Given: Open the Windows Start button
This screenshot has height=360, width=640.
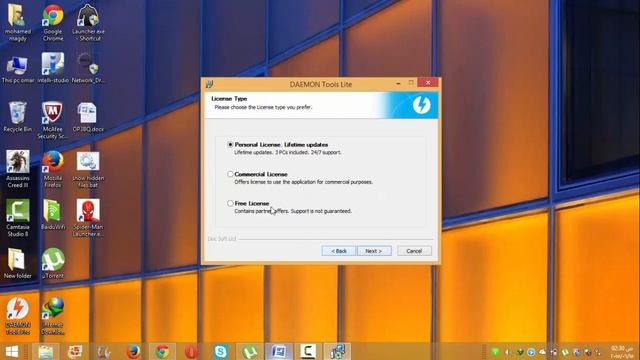Looking at the screenshot, I should 12,351.
